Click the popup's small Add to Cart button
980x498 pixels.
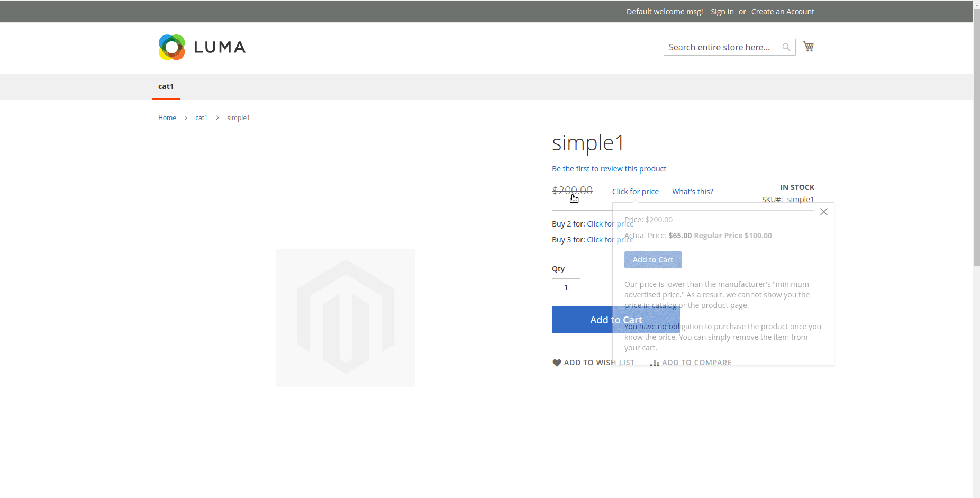(653, 260)
